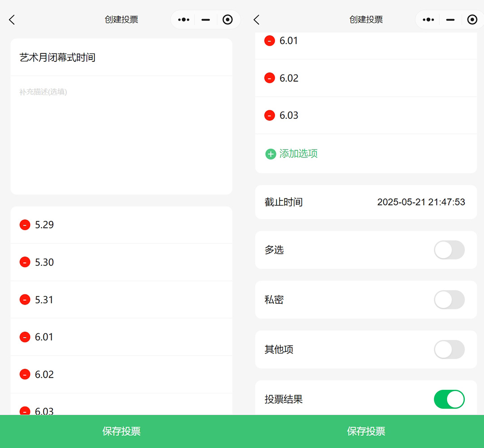Remove option 5.30 with red minus
The height and width of the screenshot is (448, 484).
[25, 262]
